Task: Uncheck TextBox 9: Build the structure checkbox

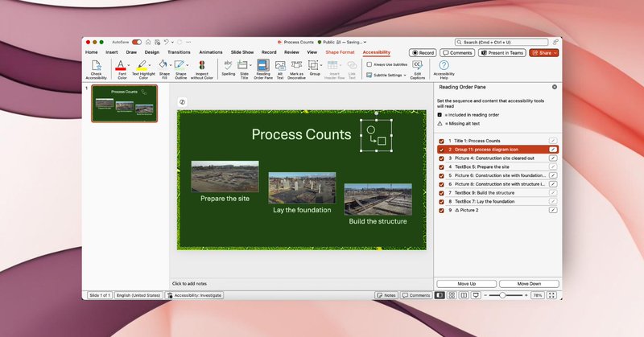Action: pyautogui.click(x=441, y=193)
